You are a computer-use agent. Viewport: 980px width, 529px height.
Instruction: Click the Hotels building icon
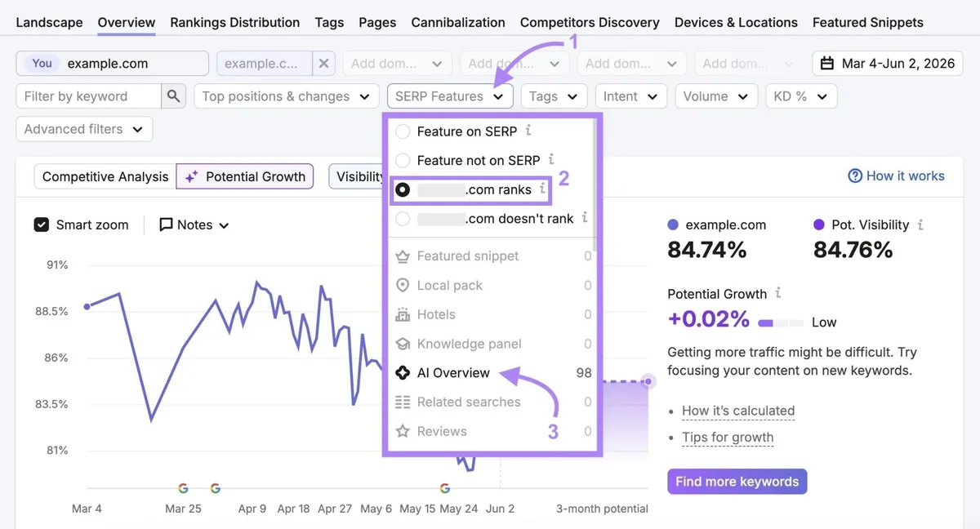(403, 314)
